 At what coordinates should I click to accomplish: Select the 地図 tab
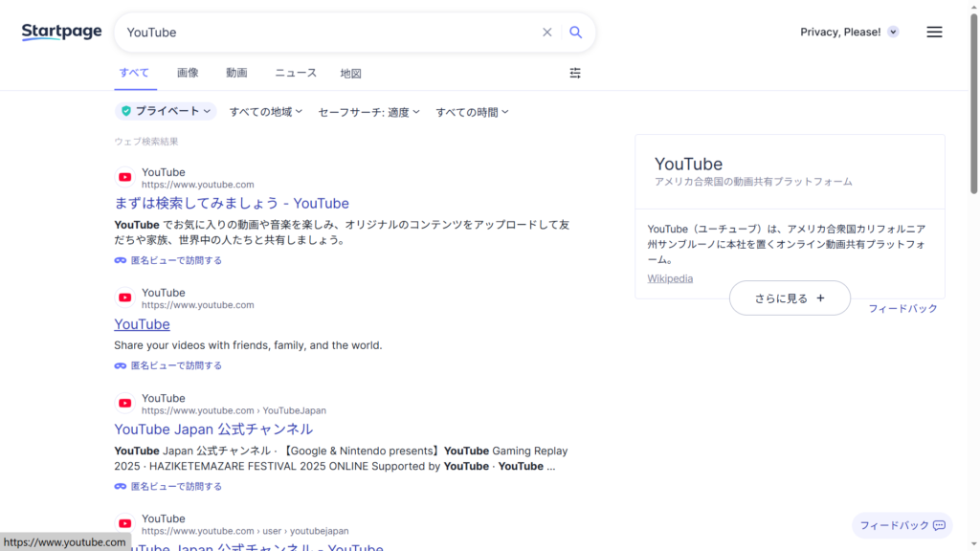(x=350, y=73)
